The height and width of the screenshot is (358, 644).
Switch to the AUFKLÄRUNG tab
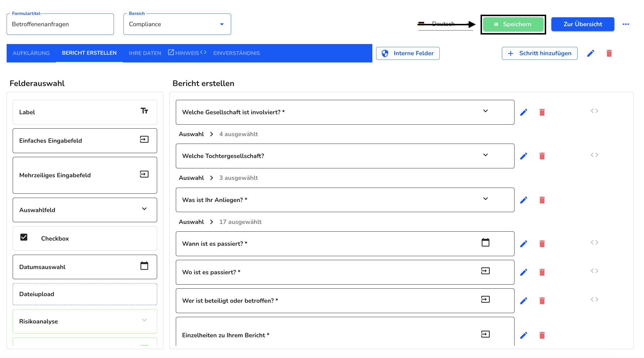coord(31,53)
